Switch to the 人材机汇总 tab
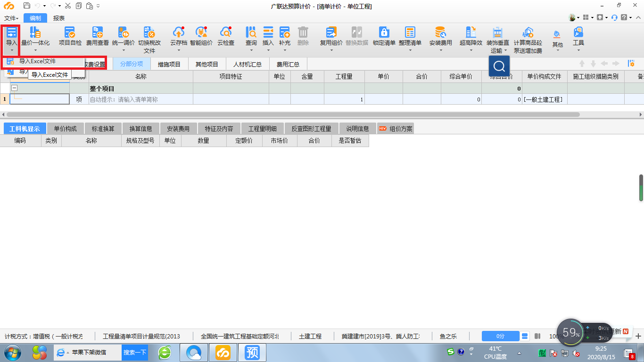644x362 pixels. click(248, 64)
